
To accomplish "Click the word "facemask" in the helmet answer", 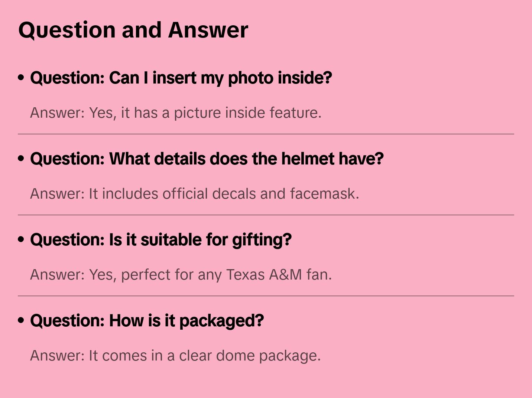I will click(324, 194).
